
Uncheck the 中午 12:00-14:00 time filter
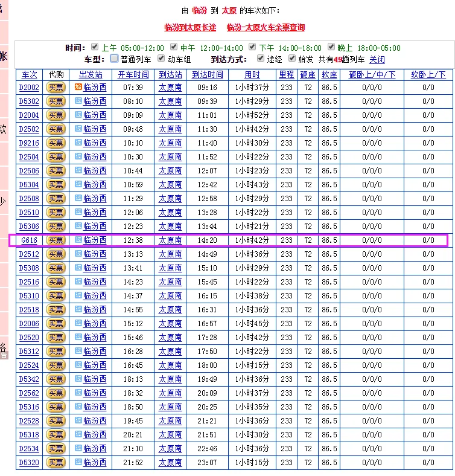coord(174,47)
